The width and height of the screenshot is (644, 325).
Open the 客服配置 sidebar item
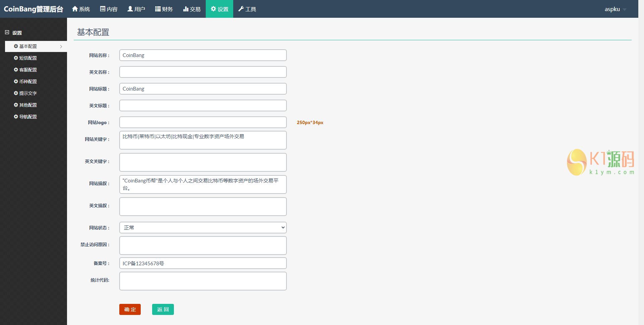pos(28,70)
